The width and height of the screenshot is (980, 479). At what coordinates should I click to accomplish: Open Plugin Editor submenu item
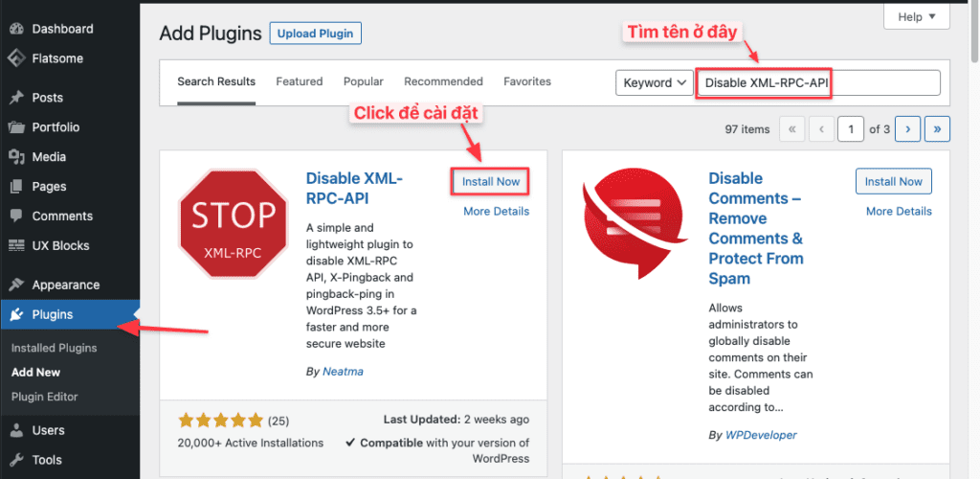[x=44, y=397]
